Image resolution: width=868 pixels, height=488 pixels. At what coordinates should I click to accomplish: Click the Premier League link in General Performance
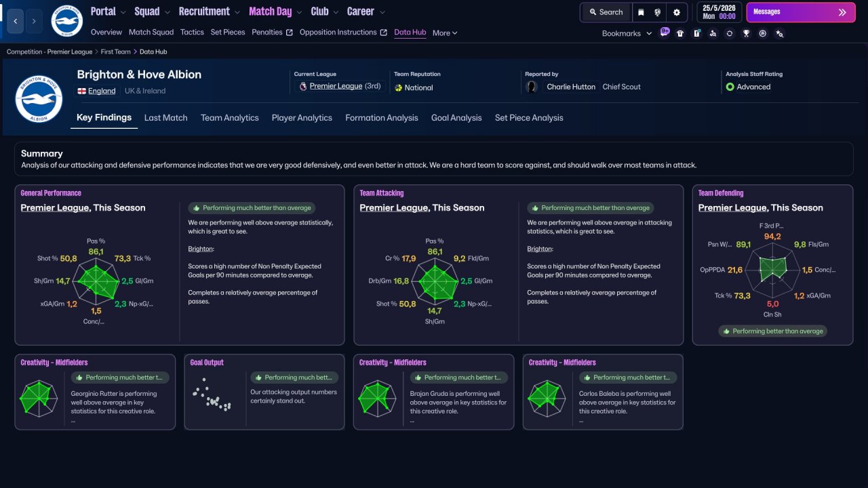point(55,208)
